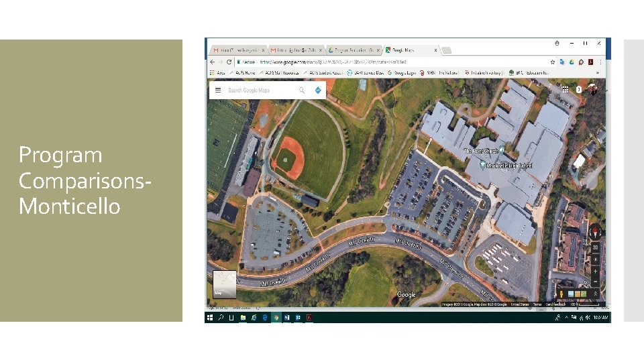
Task: Click the Terms link in map footer
Action: (x=537, y=304)
